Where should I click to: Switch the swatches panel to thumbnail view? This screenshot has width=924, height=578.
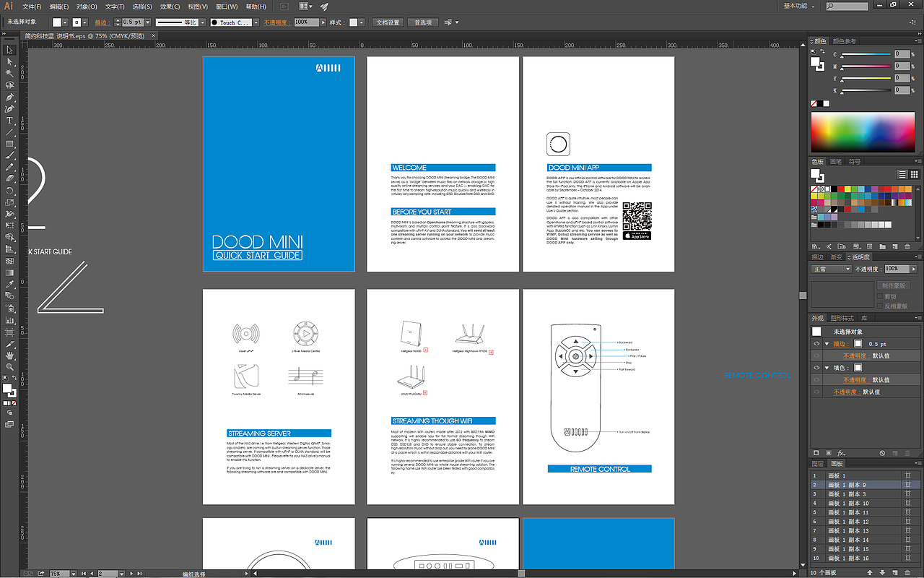point(915,174)
